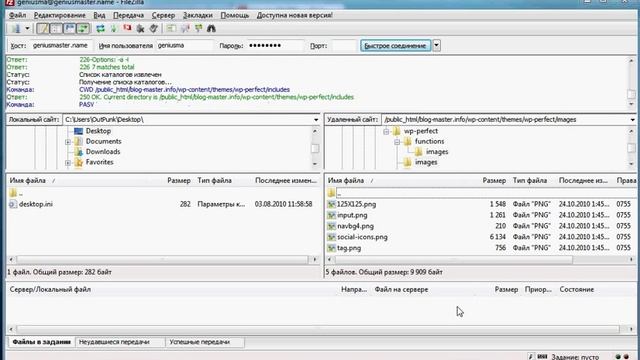The width and height of the screenshot is (640, 360).
Task: Open the Редактирование menu
Action: (60, 15)
